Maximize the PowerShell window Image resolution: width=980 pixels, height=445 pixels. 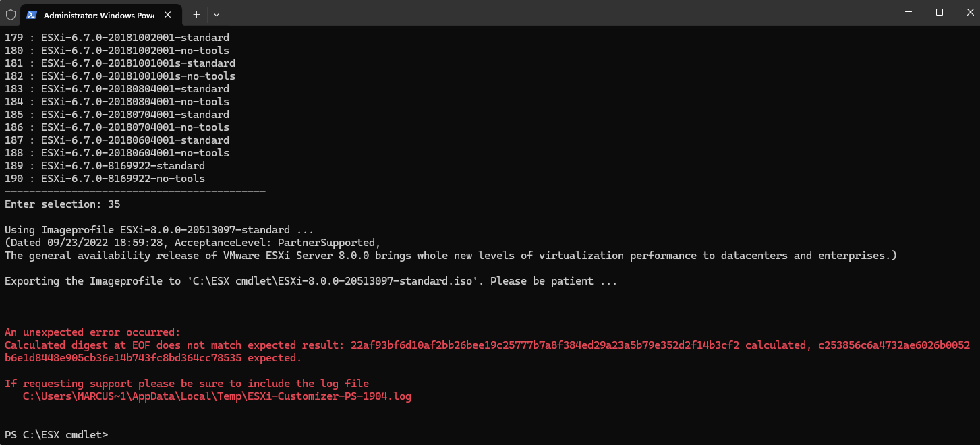tap(939, 12)
